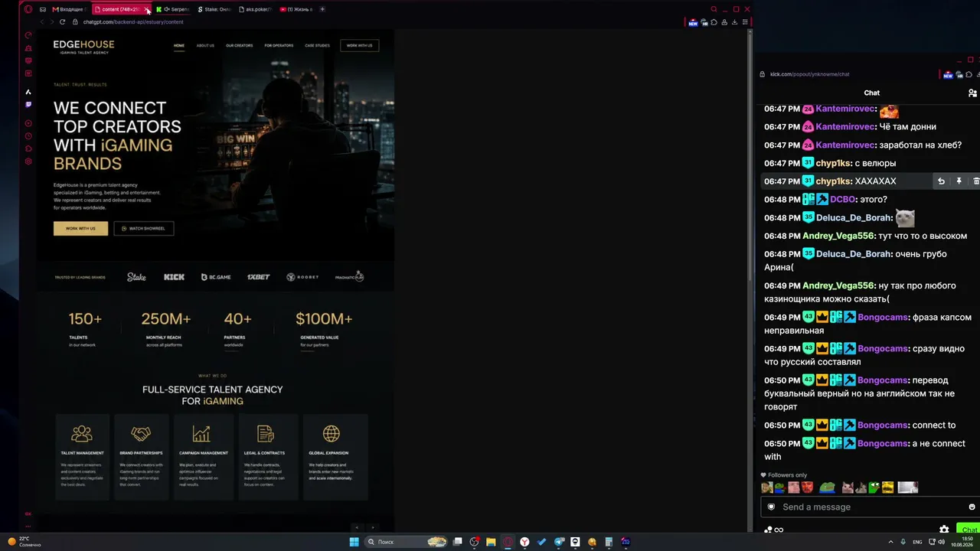Open Twitch in the Opera sidebar
The width and height of the screenshot is (980, 551).
(x=28, y=105)
